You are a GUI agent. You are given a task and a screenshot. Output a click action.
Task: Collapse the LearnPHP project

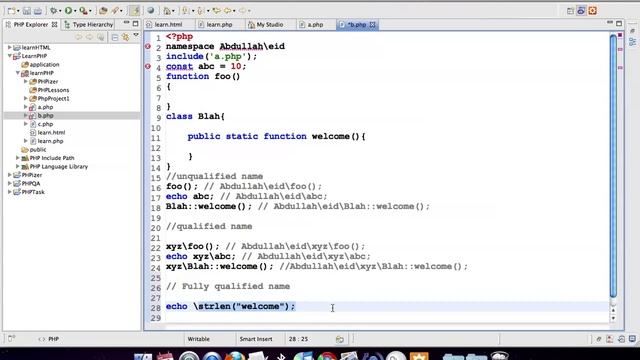10,56
